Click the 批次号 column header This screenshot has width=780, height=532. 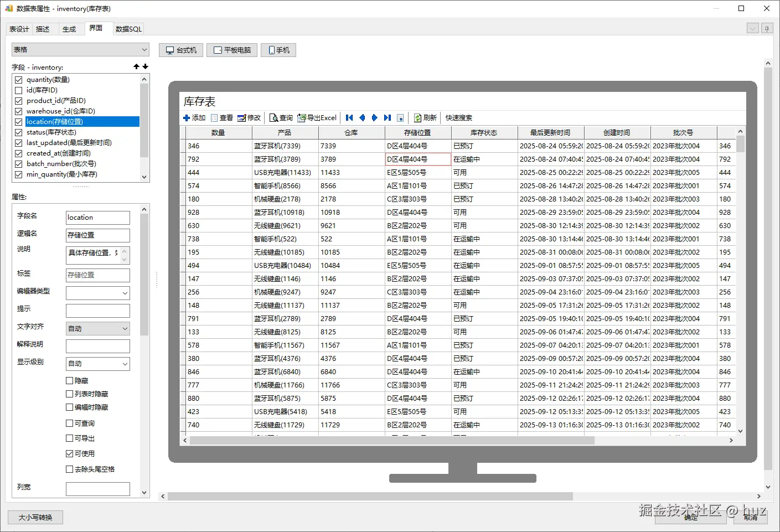coord(684,133)
